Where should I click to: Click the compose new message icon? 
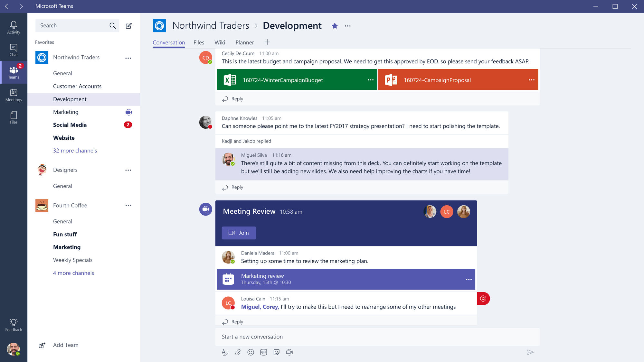point(129,26)
